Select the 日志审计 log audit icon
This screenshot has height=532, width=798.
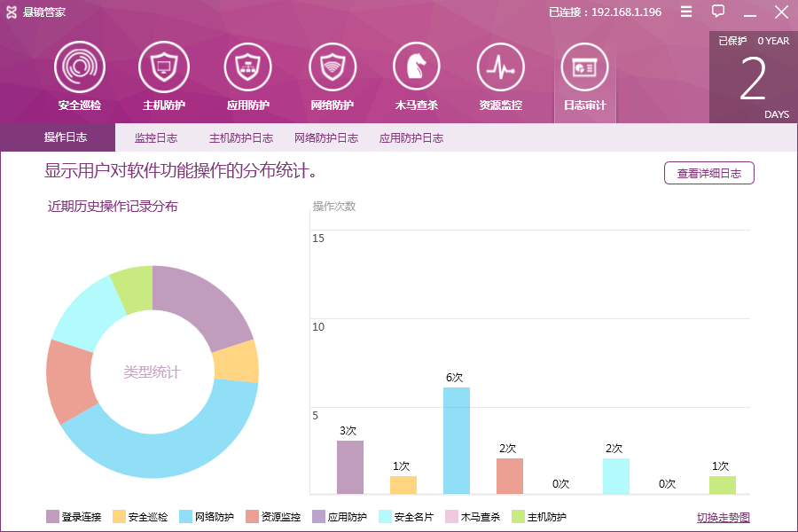[x=585, y=66]
